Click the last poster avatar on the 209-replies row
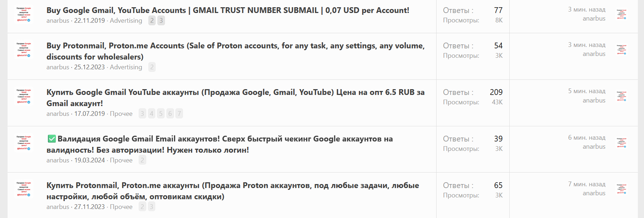This screenshot has width=644, height=218. coord(621,96)
